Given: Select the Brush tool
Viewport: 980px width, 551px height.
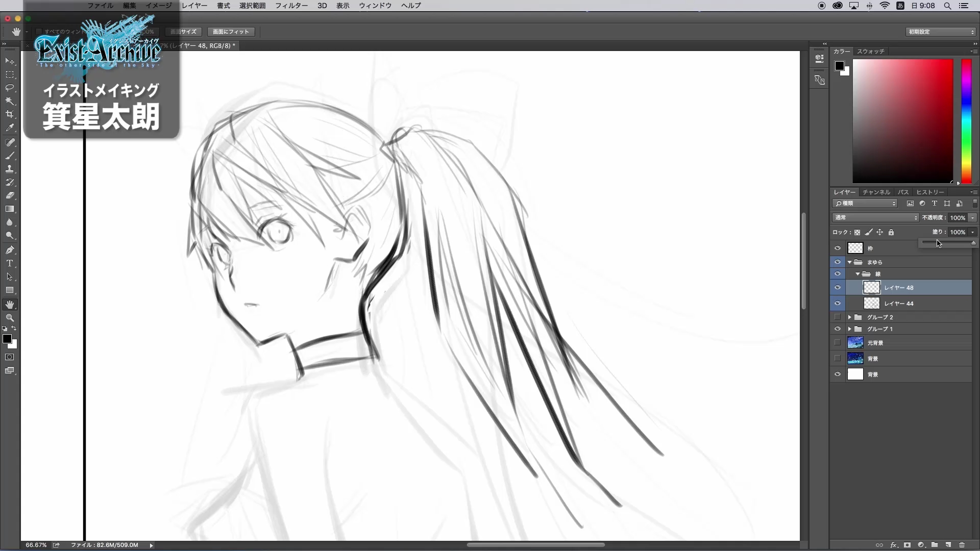Looking at the screenshot, I should (10, 156).
